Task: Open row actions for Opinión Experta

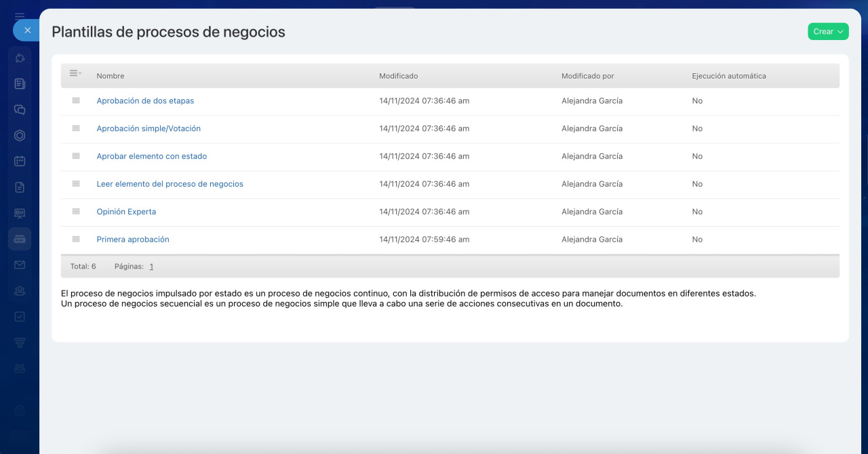Action: tap(76, 212)
